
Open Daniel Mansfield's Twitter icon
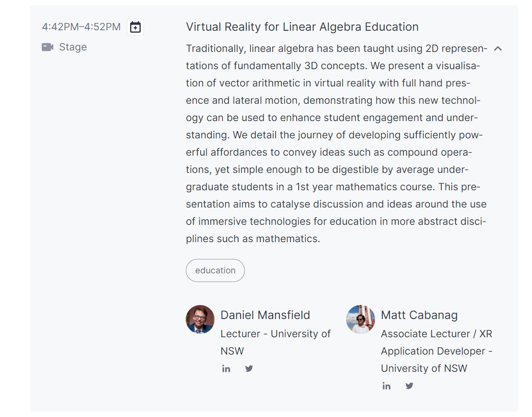[x=249, y=368]
